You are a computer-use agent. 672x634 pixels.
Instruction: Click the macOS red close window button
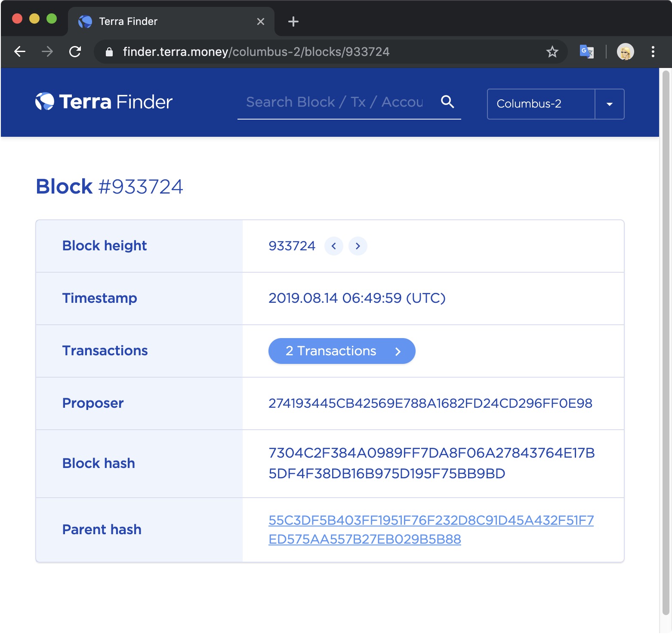coord(17,18)
